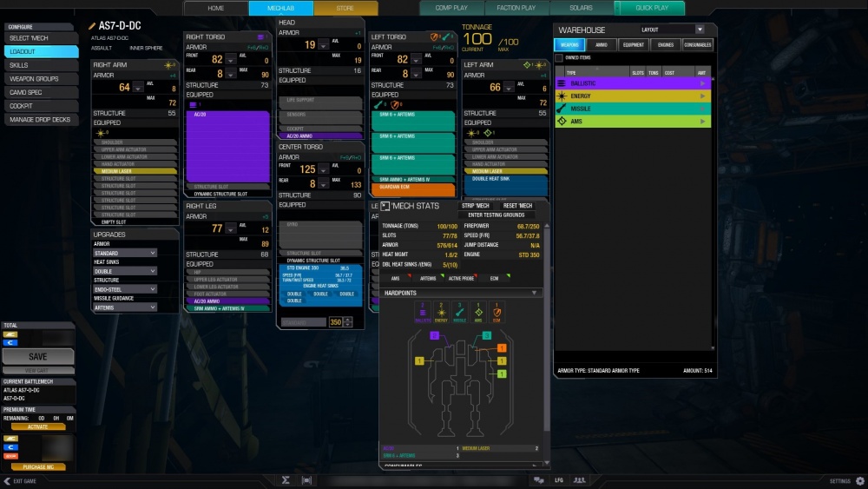Click the Ballistic hardpoint icon in Hardpoints
This screenshot has width=868, height=489.
coord(423,313)
